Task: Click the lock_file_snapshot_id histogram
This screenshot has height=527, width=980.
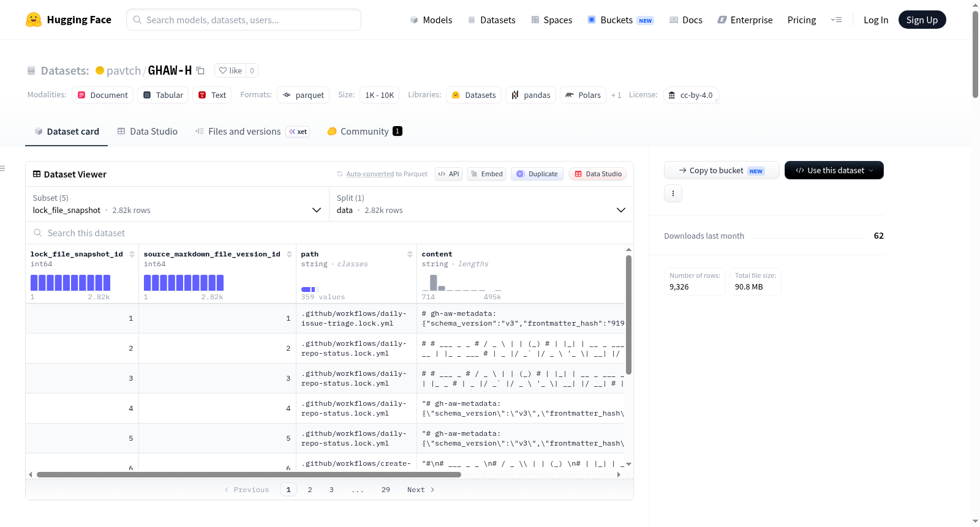Action: tap(70, 282)
